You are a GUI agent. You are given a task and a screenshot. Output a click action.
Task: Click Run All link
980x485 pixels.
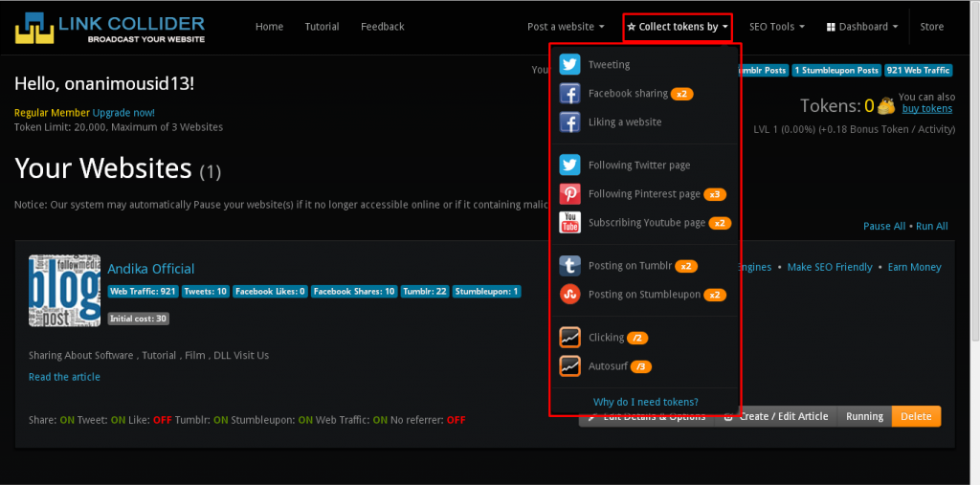932,227
